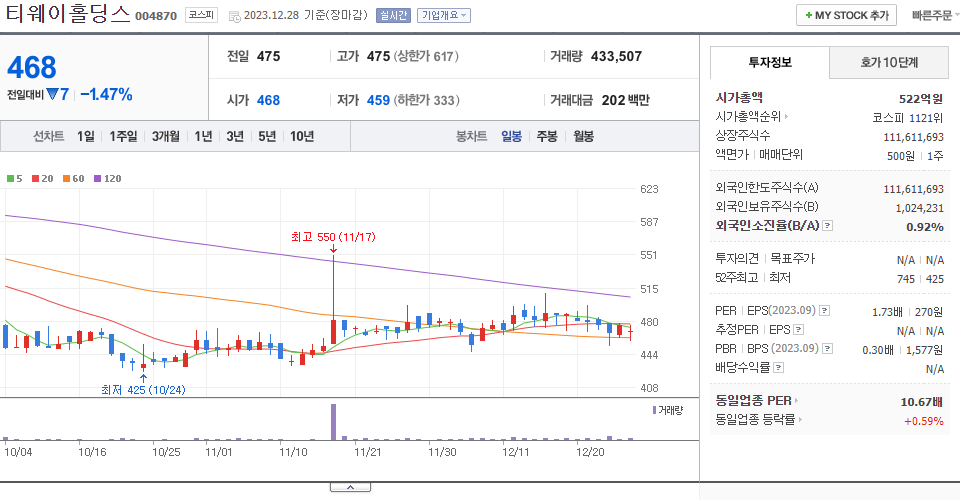Expand the 빠른주문 menu
The image size is (960, 500).
point(935,15)
